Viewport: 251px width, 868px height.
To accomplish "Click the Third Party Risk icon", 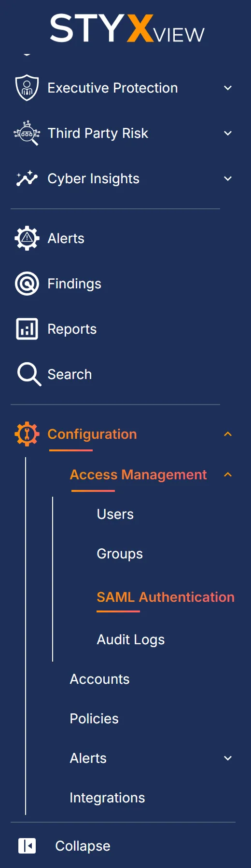I will [27, 133].
